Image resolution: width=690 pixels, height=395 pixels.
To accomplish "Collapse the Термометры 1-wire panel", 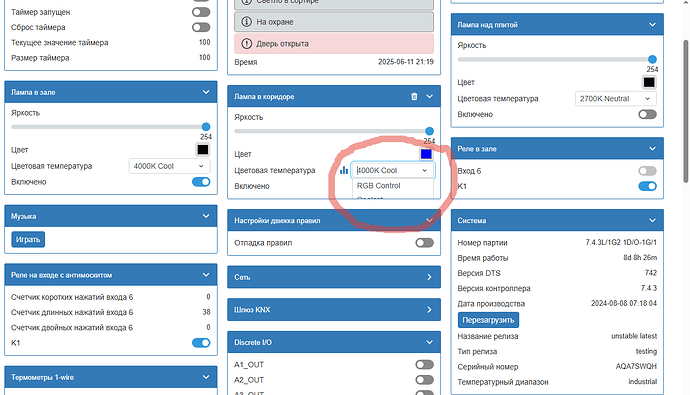I will (206, 377).
